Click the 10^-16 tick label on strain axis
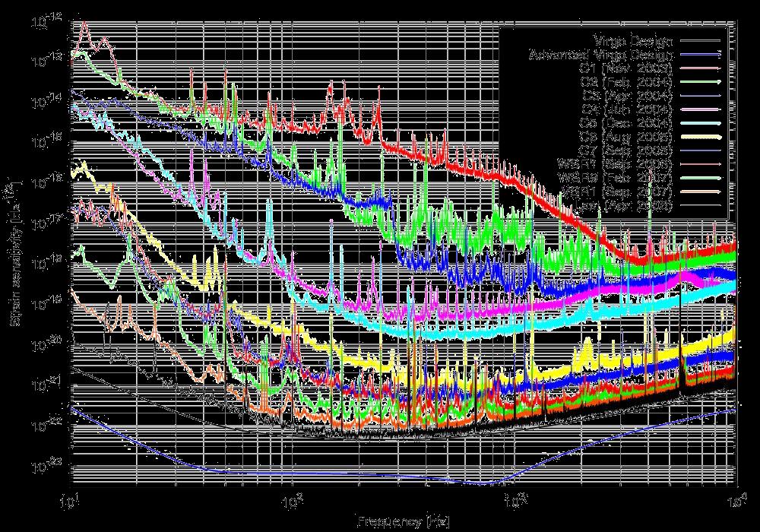Image resolution: width=760 pixels, height=532 pixels. 47,182
